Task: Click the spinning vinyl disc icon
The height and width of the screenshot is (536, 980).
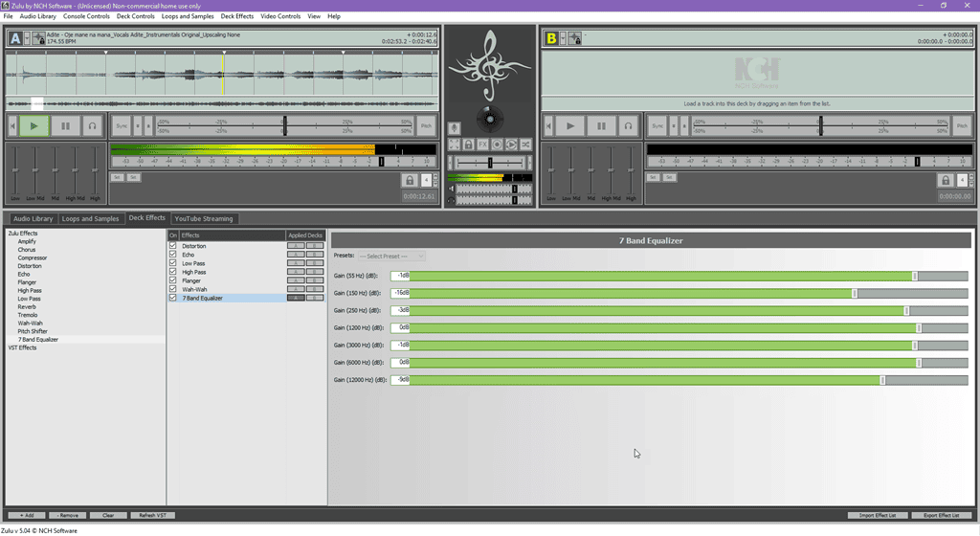Action: 490,119
